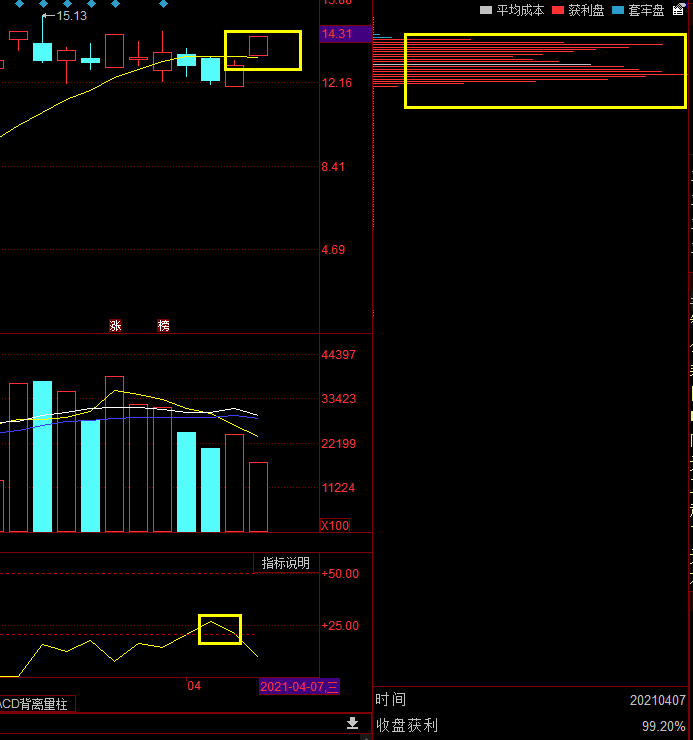Click the blue 套牢盘 legend swatch

[x=618, y=10]
